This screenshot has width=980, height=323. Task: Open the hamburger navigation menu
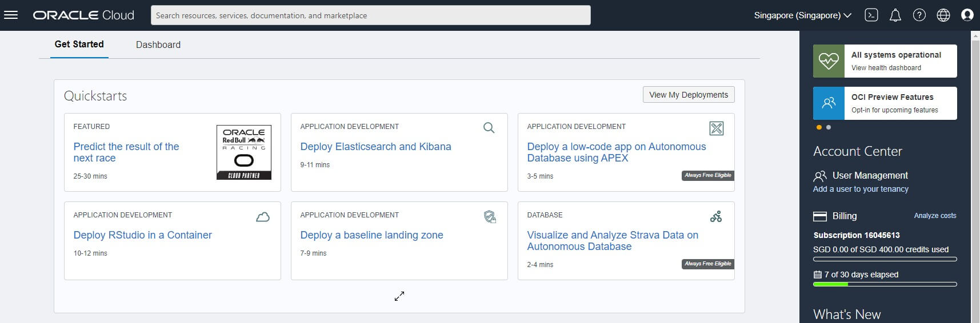[x=11, y=15]
